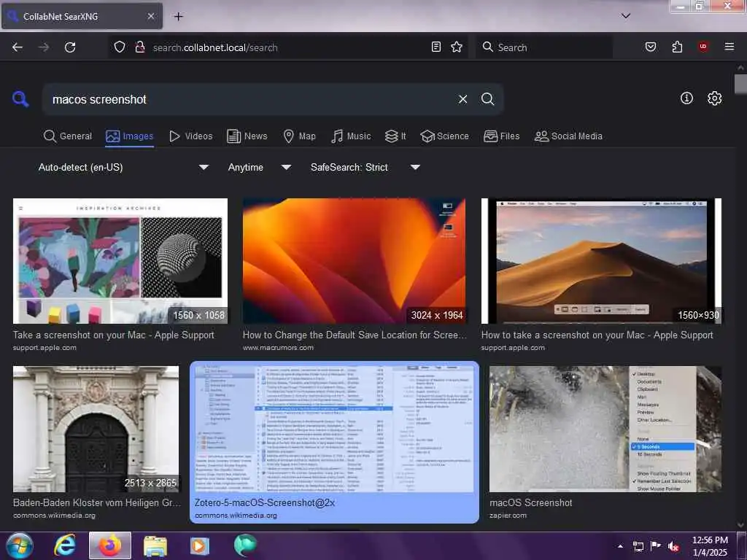Screen dimensions: 747x560
Task: Open the Files category
Action: point(502,136)
